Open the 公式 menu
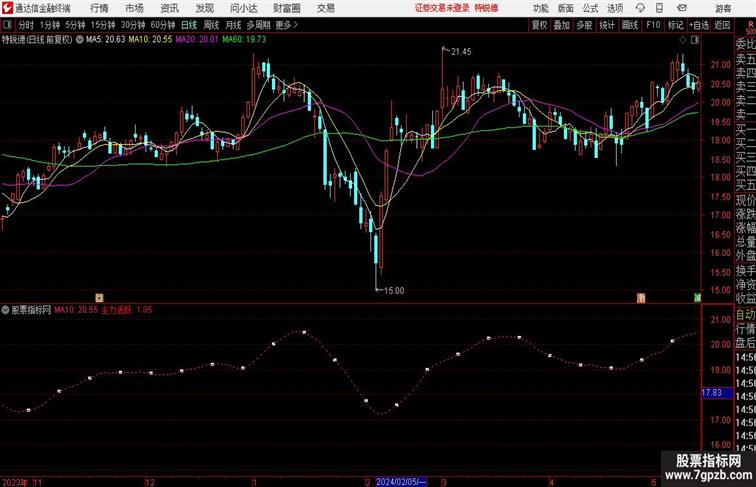 (x=590, y=9)
